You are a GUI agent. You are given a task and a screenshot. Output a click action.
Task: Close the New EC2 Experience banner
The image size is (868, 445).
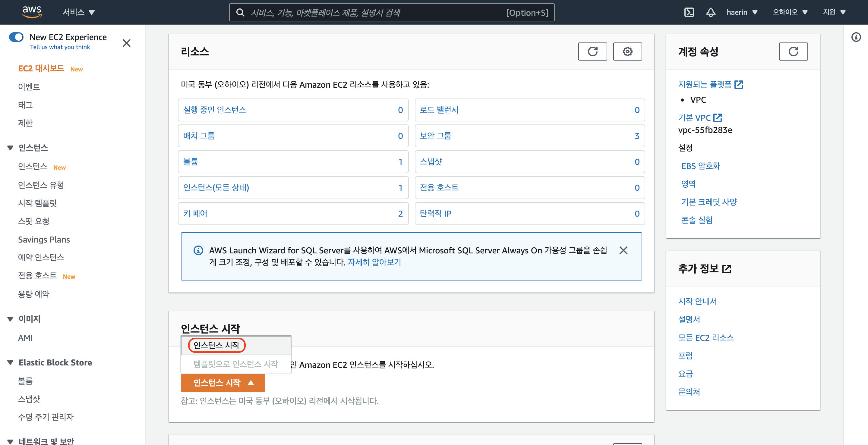pos(126,43)
